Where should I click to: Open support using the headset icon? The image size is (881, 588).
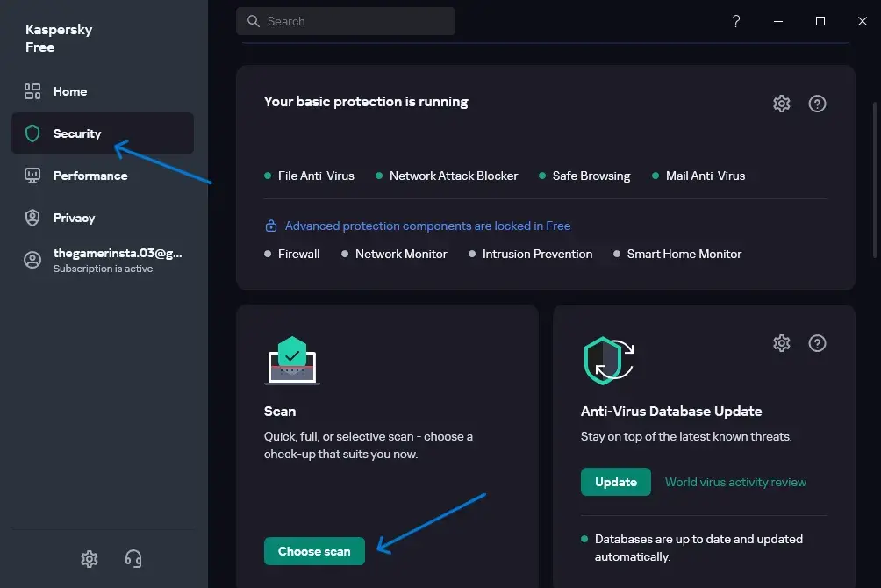[x=133, y=559]
